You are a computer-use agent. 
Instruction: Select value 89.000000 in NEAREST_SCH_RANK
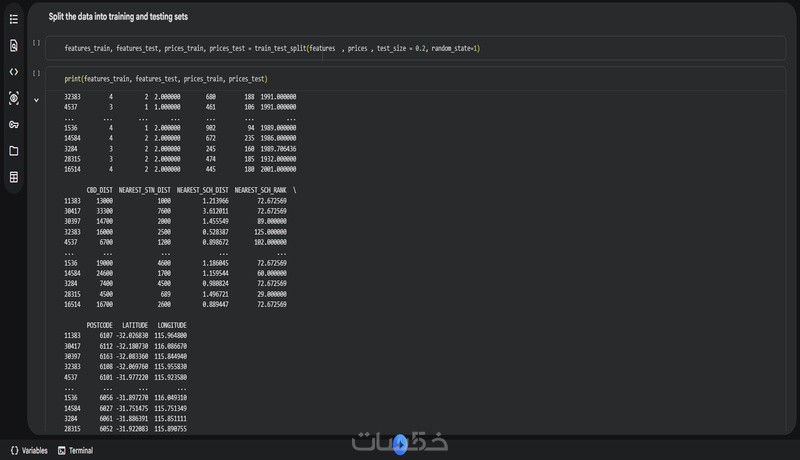click(272, 221)
